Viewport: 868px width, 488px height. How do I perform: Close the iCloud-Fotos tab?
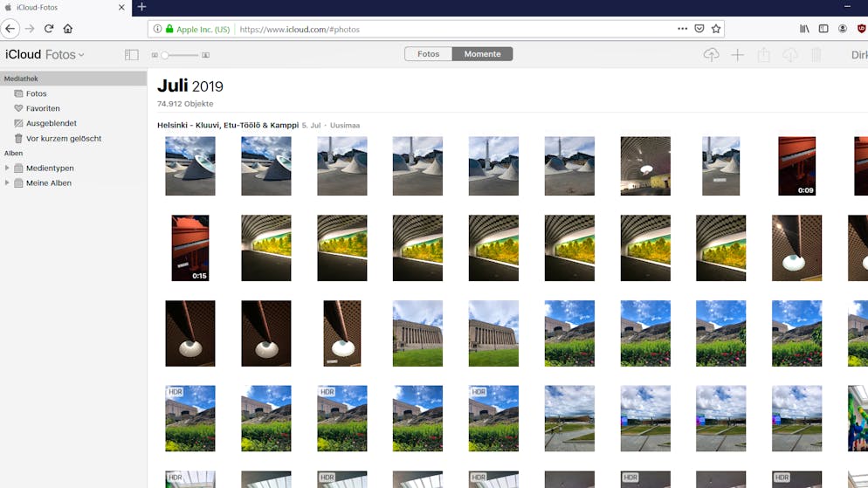121,7
